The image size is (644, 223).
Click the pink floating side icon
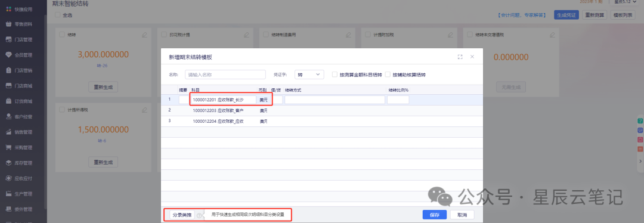pyautogui.click(x=640, y=140)
